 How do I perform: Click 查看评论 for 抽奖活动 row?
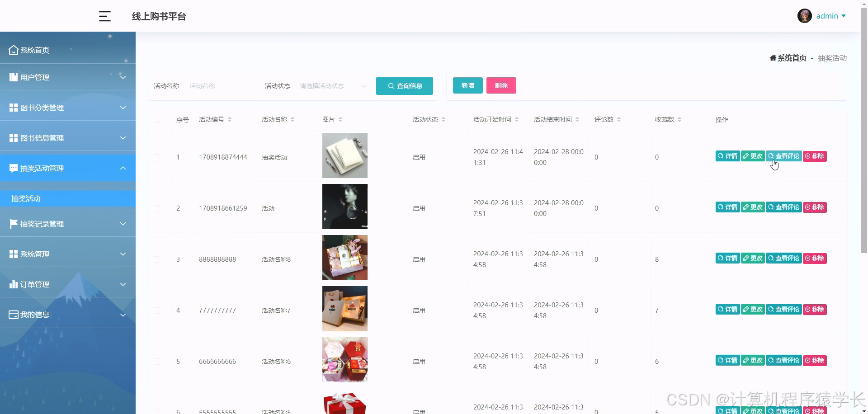(x=784, y=156)
